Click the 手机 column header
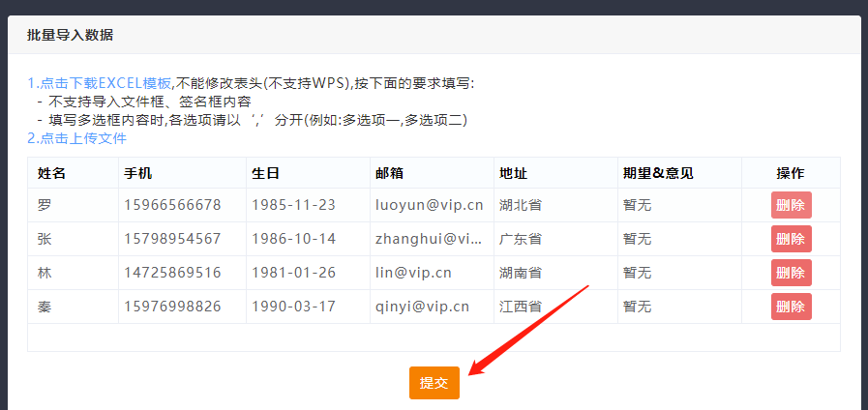Image resolution: width=868 pixels, height=410 pixels. tap(138, 173)
